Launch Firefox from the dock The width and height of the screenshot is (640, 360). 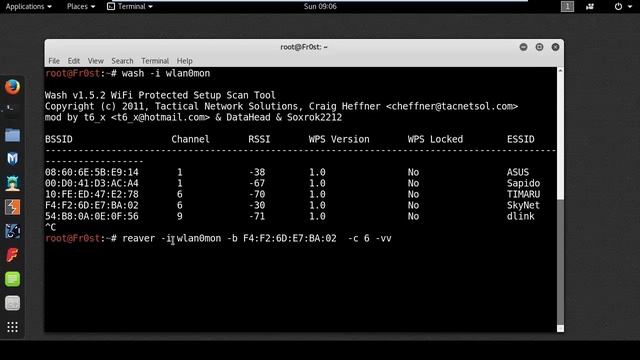click(x=12, y=87)
